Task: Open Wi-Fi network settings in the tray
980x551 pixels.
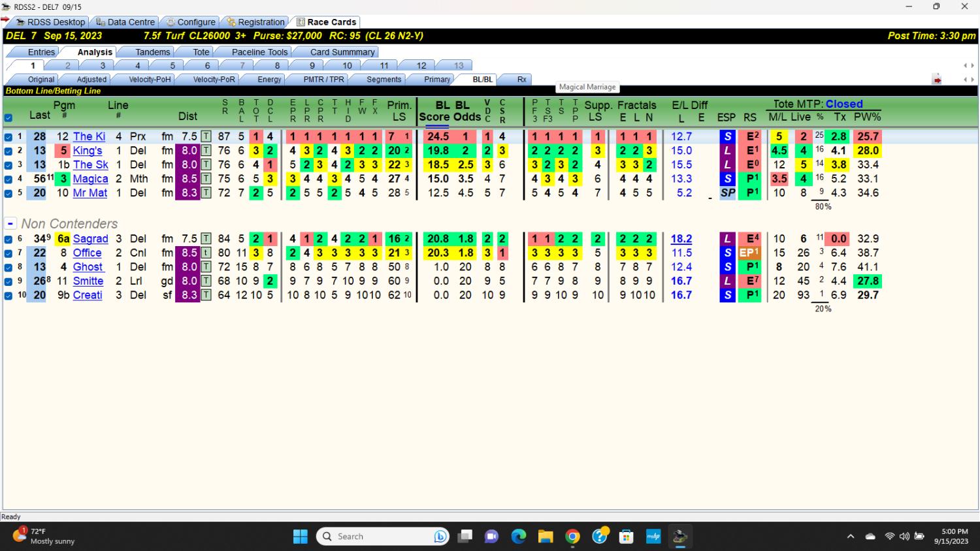Action: pyautogui.click(x=889, y=537)
